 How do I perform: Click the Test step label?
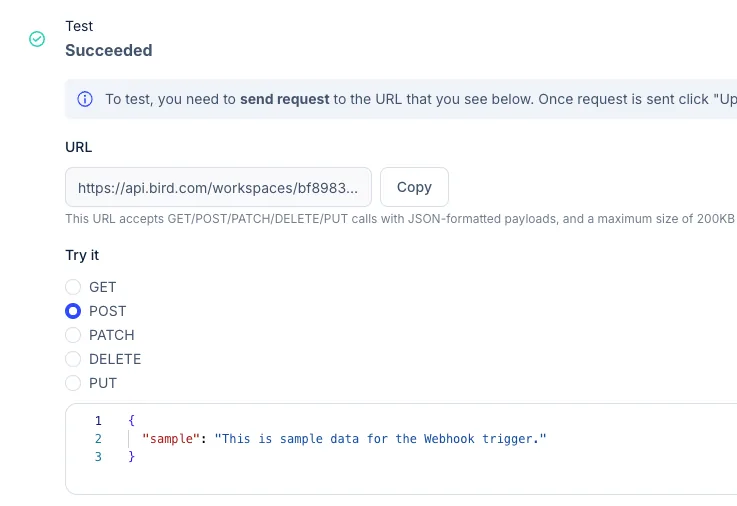[79, 26]
